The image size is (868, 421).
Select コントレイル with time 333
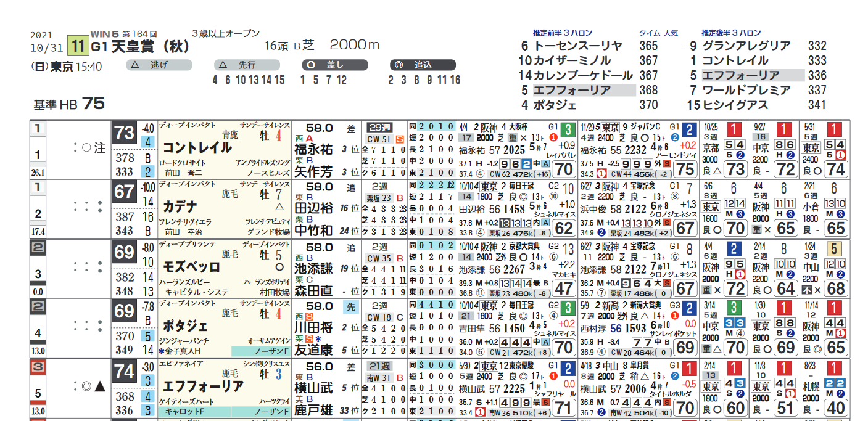[x=735, y=60]
